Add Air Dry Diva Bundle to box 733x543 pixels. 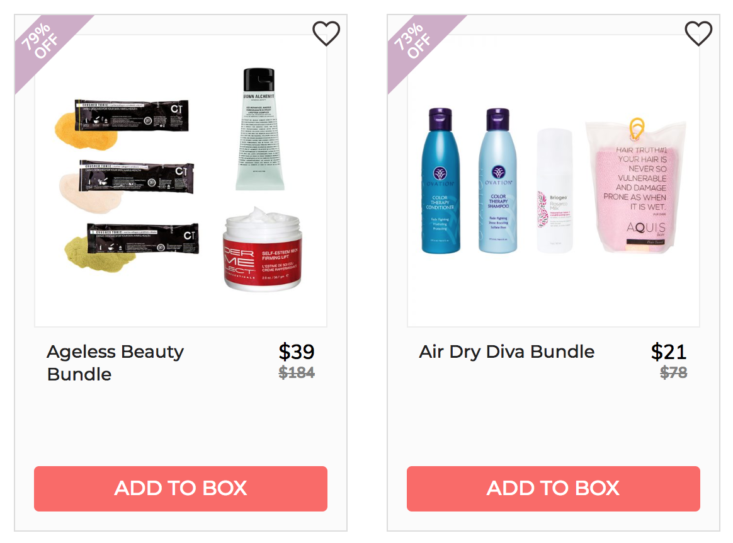pyautogui.click(x=553, y=488)
